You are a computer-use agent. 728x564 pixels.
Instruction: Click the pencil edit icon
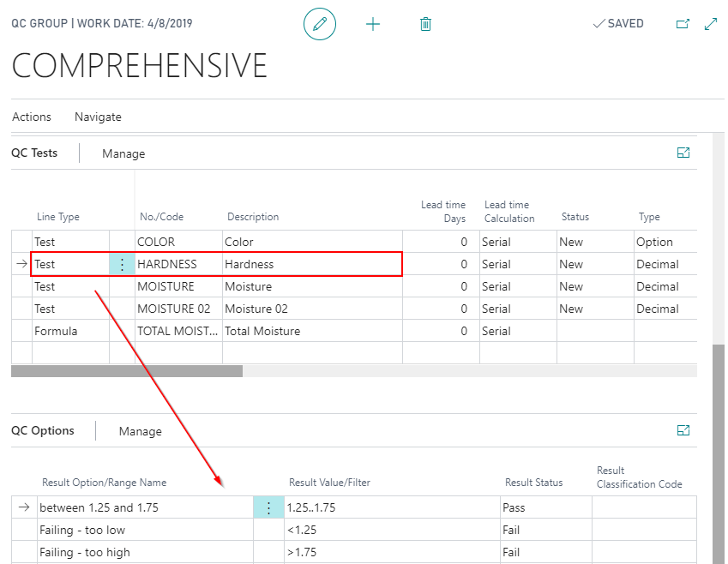point(320,24)
